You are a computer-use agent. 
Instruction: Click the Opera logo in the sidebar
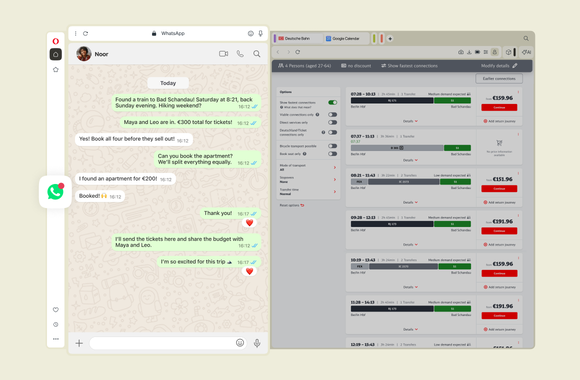55,41
